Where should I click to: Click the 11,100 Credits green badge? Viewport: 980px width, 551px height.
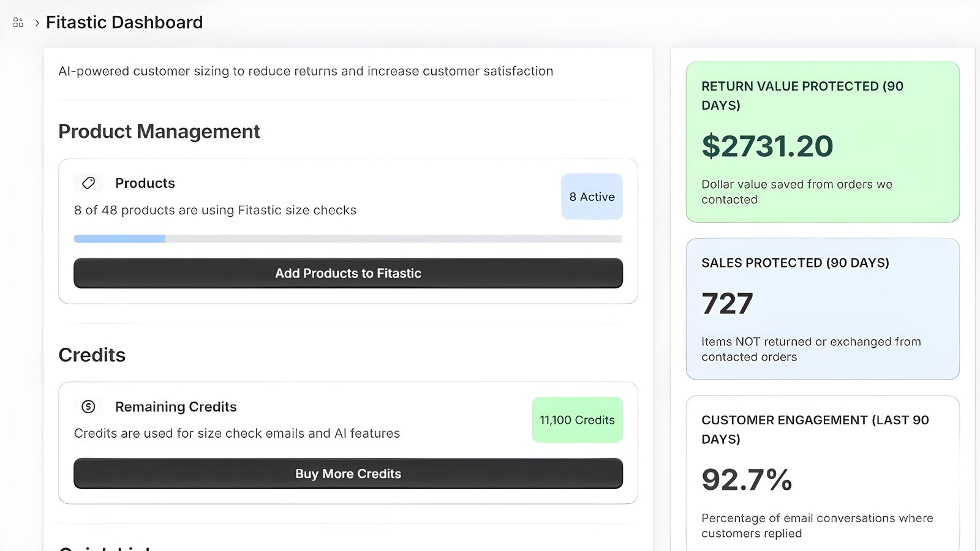(x=577, y=420)
